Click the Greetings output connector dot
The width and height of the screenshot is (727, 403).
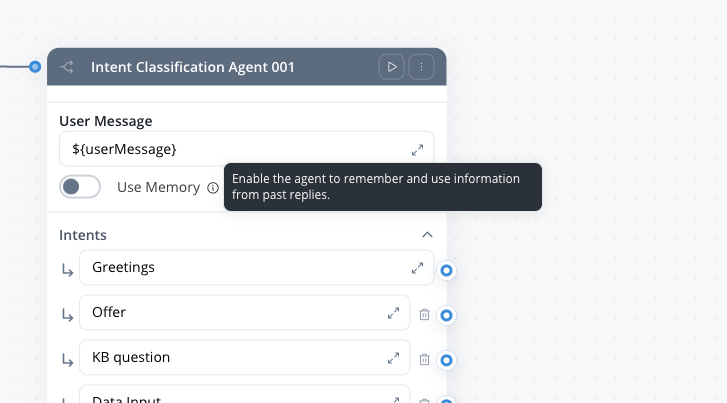[447, 270]
